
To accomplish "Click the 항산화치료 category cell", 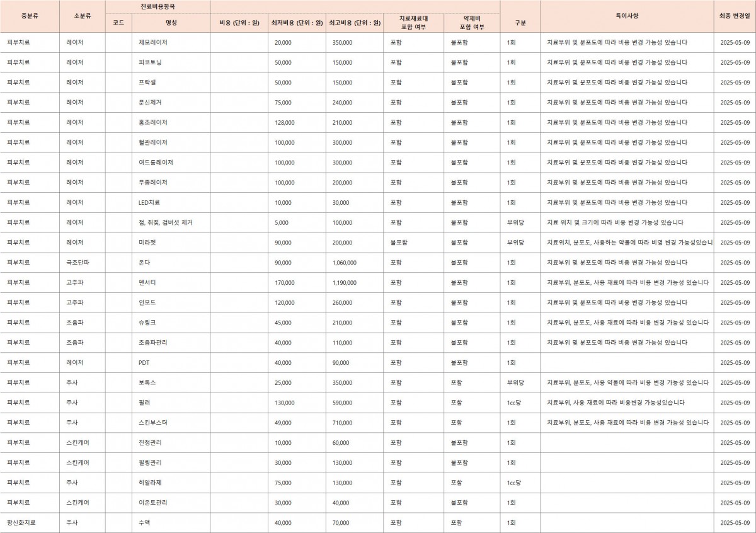I will (x=21, y=523).
